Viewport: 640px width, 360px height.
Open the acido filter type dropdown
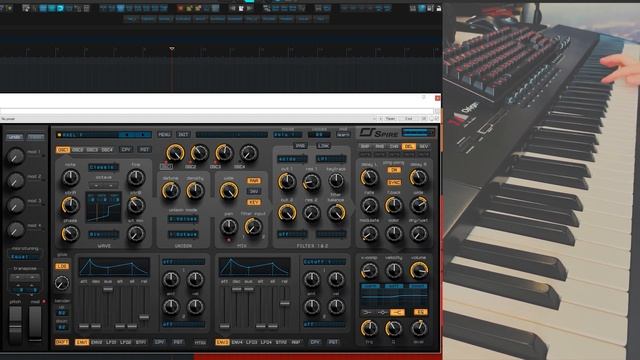(292, 159)
